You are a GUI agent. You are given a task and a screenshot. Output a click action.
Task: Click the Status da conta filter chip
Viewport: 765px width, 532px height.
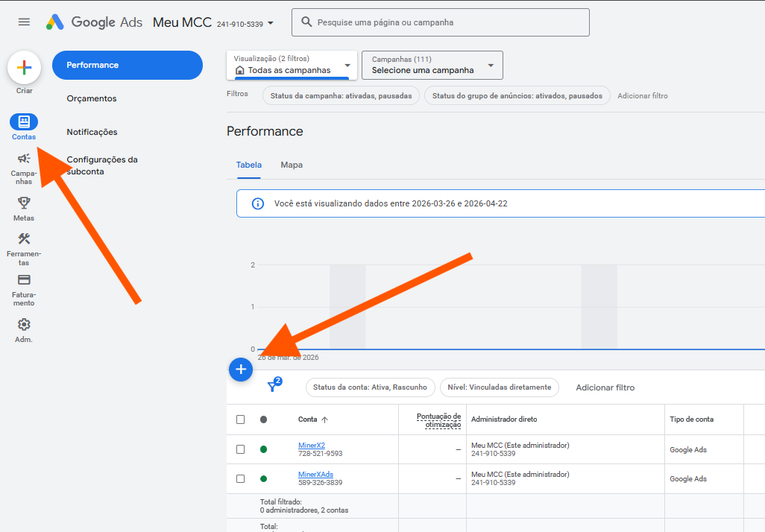[x=370, y=387]
